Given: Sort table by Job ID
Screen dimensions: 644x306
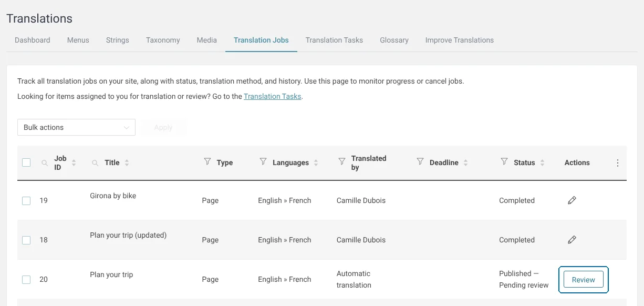Looking at the screenshot, I should (x=74, y=163).
